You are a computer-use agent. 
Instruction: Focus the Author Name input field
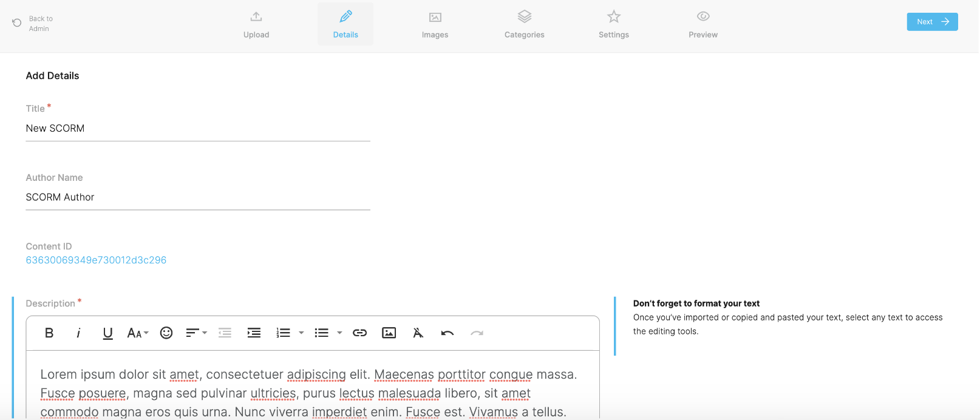click(198, 197)
